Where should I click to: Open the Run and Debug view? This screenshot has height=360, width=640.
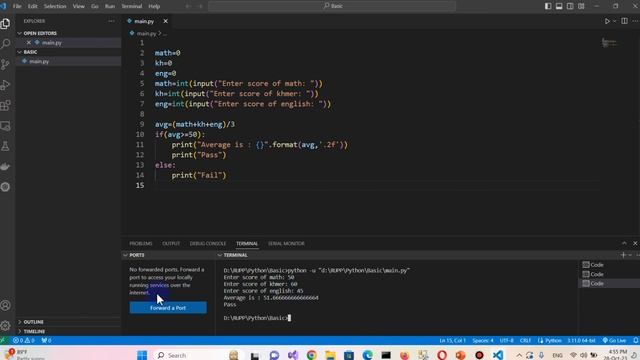pos(6,84)
